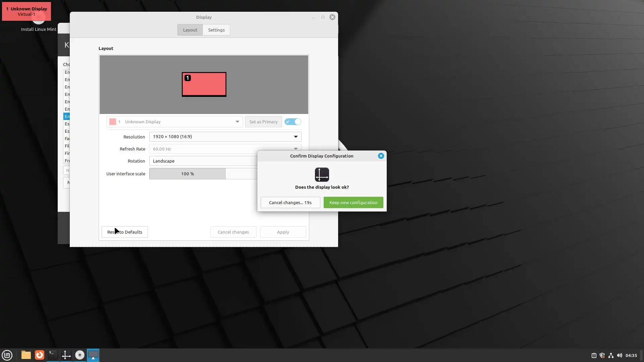The width and height of the screenshot is (644, 362).
Task: Launch Files from the panel
Action: click(x=26, y=355)
